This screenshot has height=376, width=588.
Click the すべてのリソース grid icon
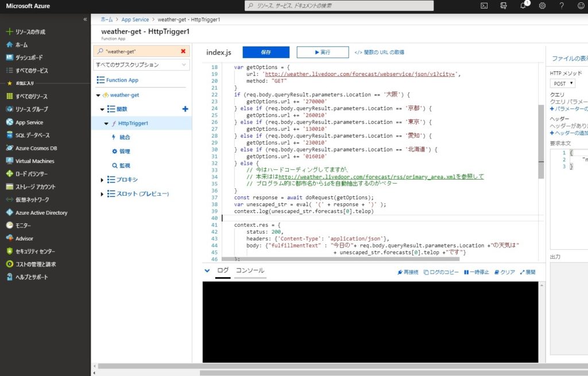(x=9, y=96)
